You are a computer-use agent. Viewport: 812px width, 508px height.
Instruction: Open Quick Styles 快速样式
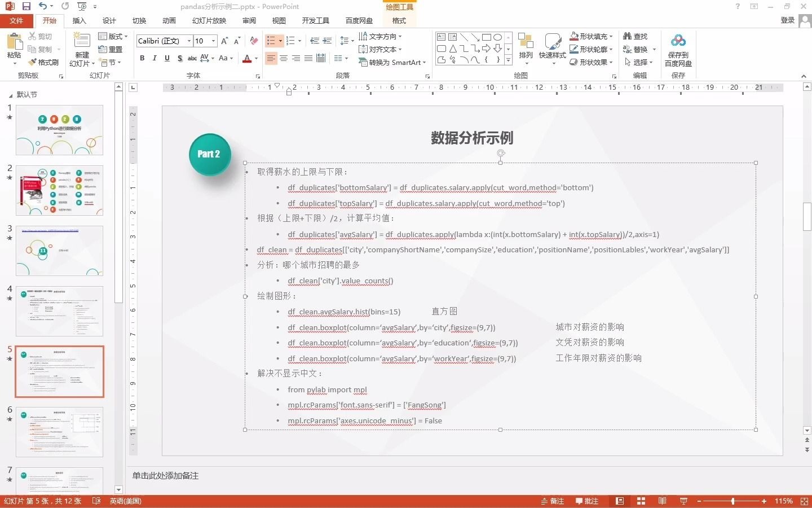pyautogui.click(x=552, y=49)
